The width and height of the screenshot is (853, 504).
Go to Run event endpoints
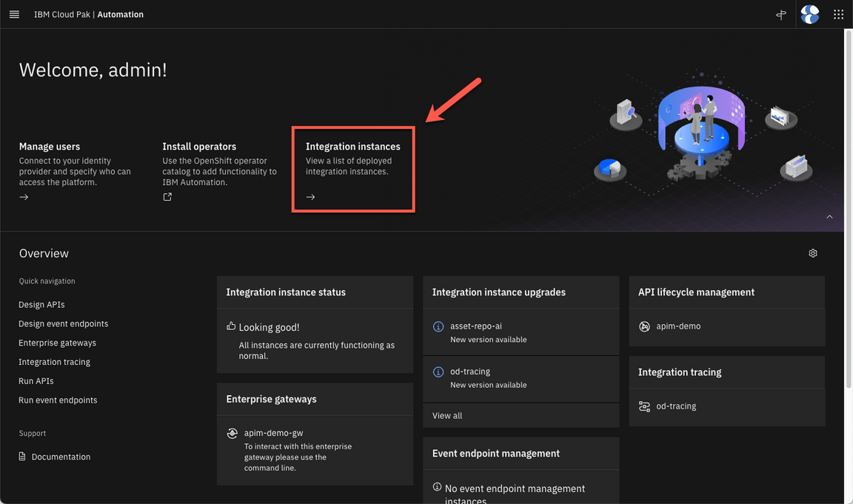58,400
